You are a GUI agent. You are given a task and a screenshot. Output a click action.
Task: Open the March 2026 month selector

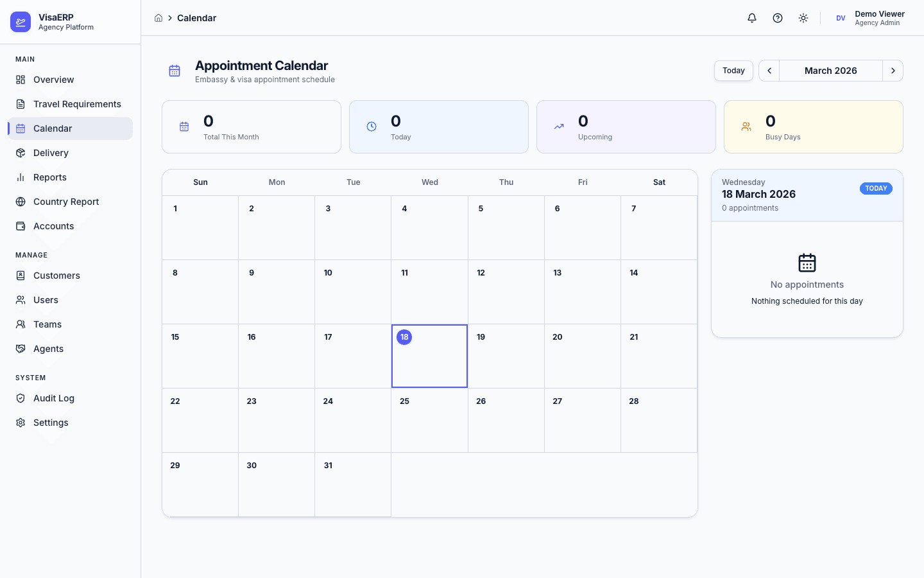(x=830, y=71)
